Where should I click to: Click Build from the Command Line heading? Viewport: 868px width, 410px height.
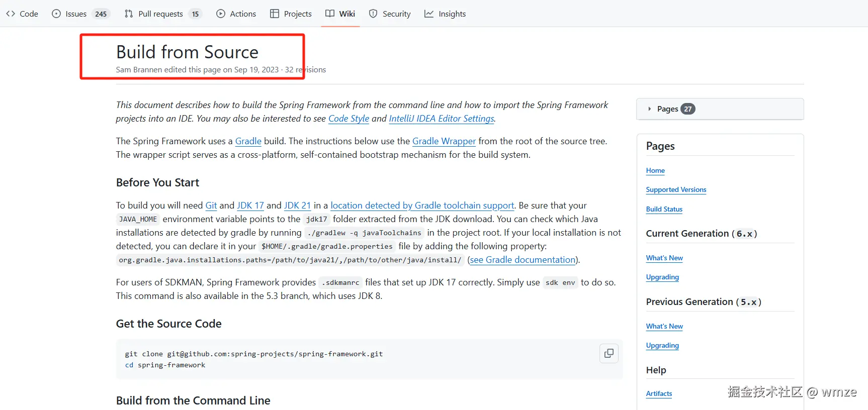[x=193, y=400]
